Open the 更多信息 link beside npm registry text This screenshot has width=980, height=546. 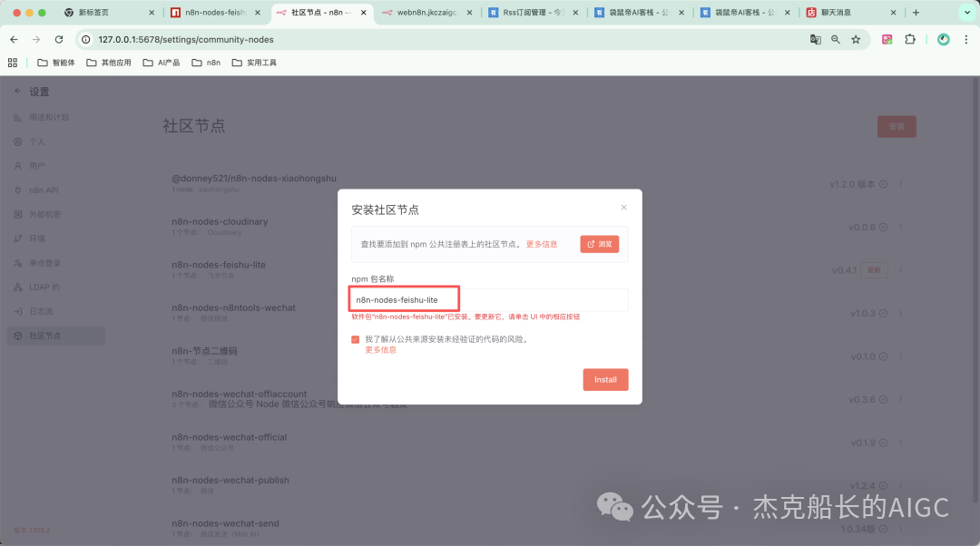541,244
